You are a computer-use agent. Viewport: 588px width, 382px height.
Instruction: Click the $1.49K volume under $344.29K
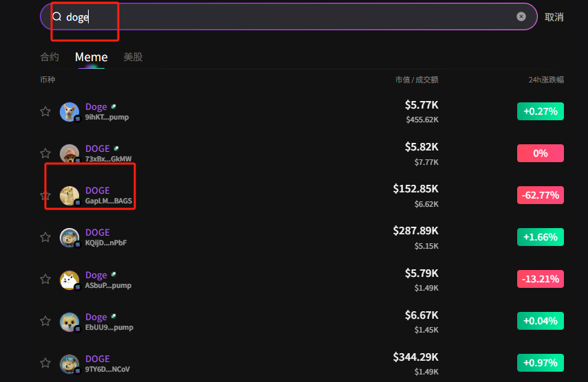(x=426, y=372)
